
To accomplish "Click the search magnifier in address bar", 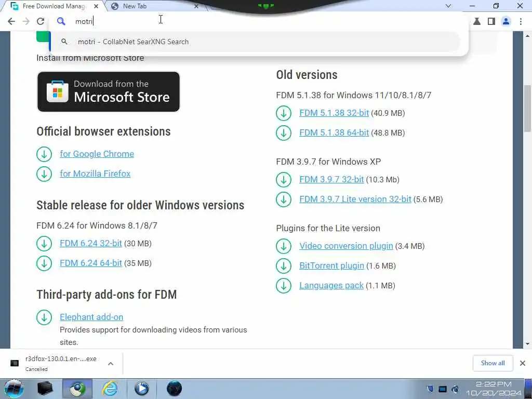I will coord(61,21).
